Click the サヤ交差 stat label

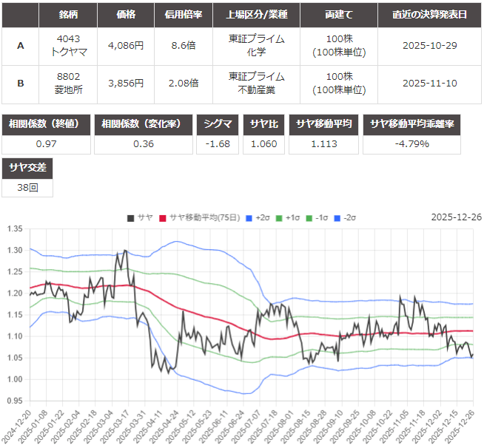[x=27, y=168]
